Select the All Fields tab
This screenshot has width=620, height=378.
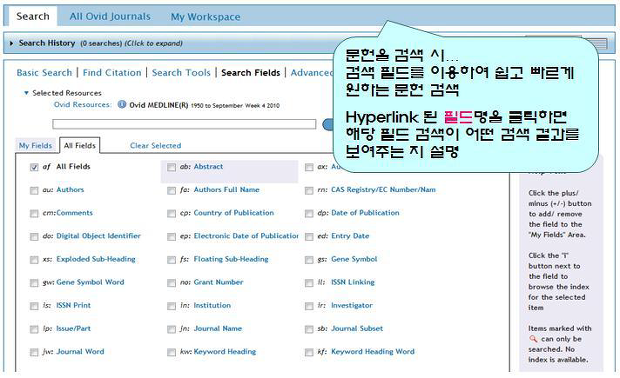[x=79, y=146]
